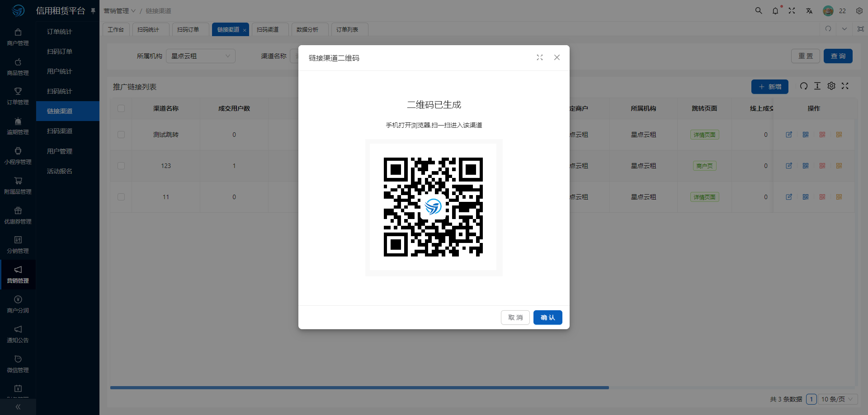Click the user avatar in the header

pyautogui.click(x=828, y=11)
